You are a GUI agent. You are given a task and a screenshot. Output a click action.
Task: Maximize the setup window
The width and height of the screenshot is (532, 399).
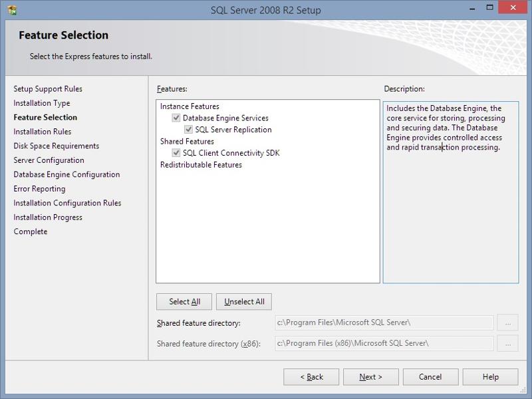pos(489,7)
